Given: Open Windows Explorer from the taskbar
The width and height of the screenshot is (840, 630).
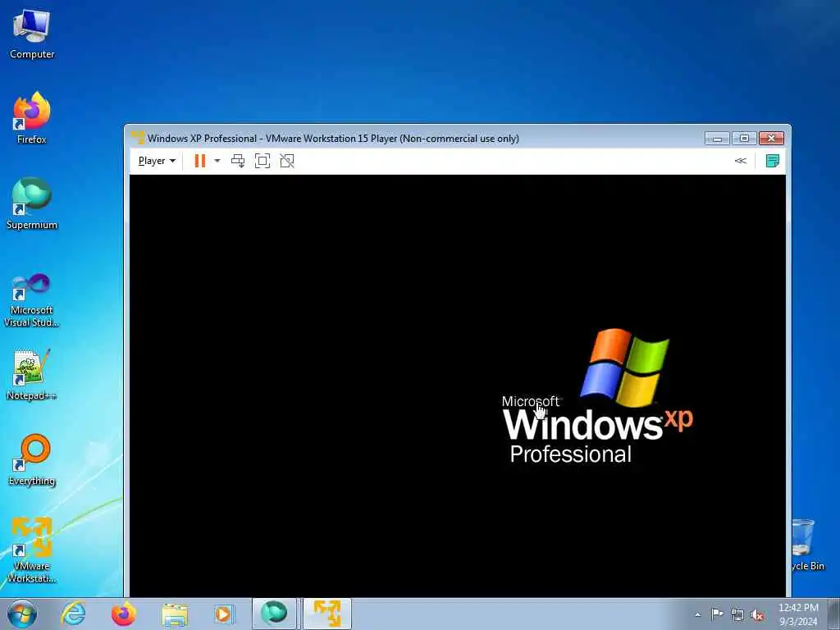Looking at the screenshot, I should (x=175, y=614).
